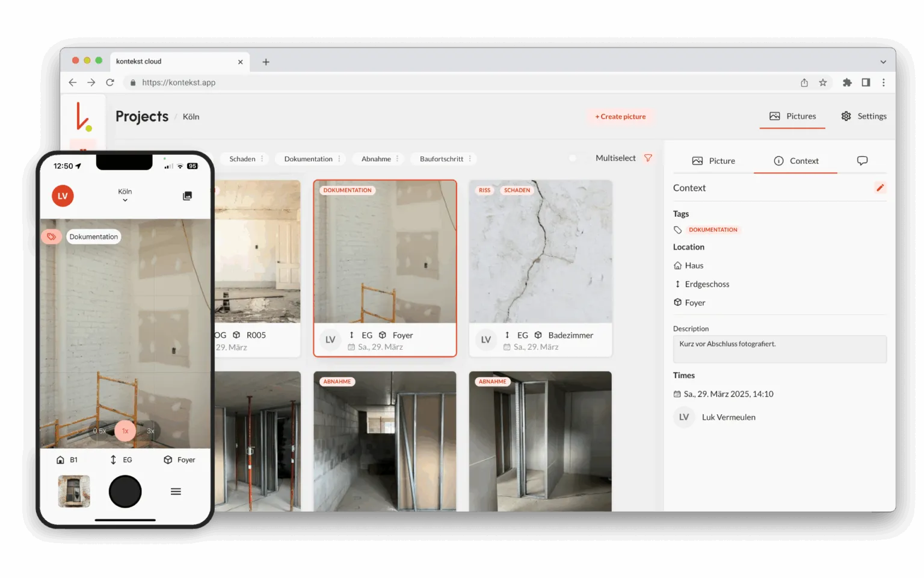The height and width of the screenshot is (578, 924).
Task: Open the filter icon next to Multiselect
Action: point(648,158)
